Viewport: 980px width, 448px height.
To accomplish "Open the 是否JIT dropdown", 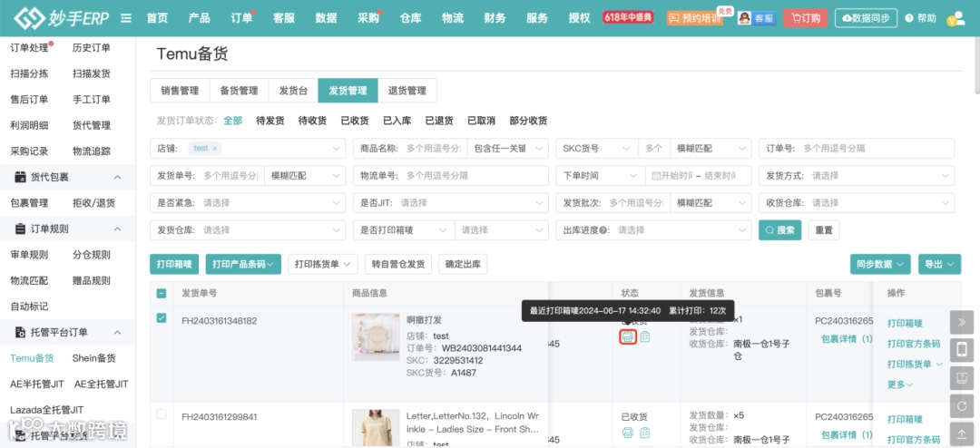I will click(451, 203).
